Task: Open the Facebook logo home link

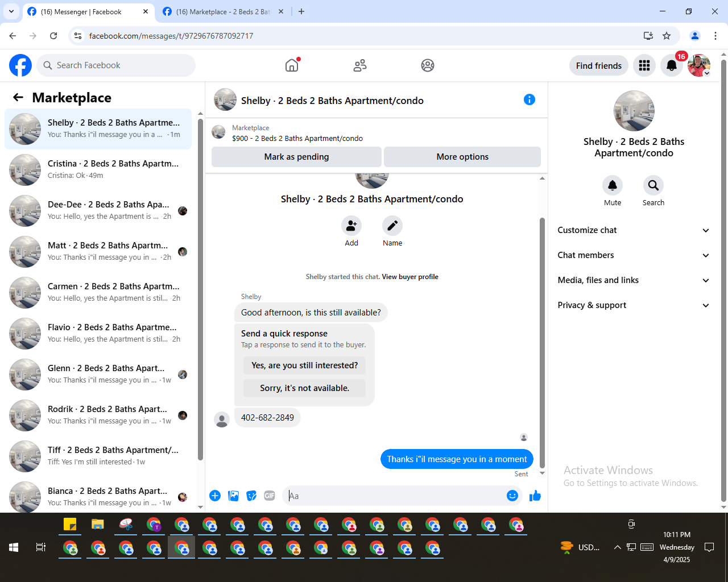Action: pyautogui.click(x=20, y=65)
